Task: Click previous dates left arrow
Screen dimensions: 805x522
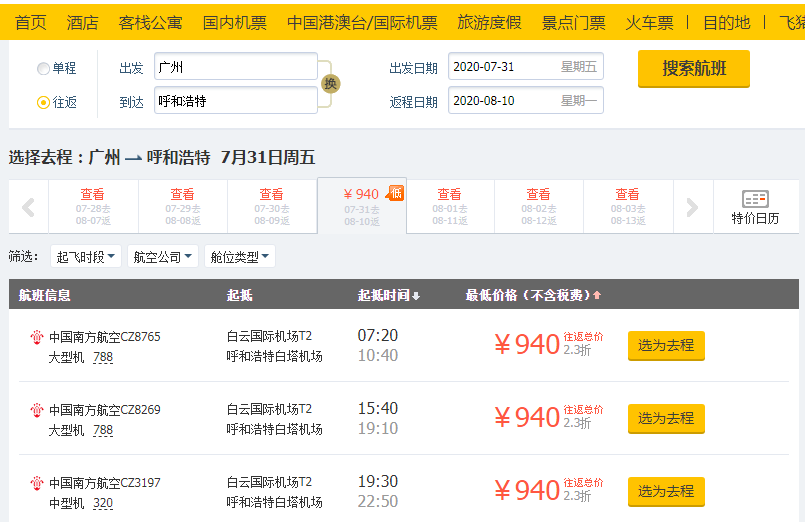Action: click(x=28, y=208)
